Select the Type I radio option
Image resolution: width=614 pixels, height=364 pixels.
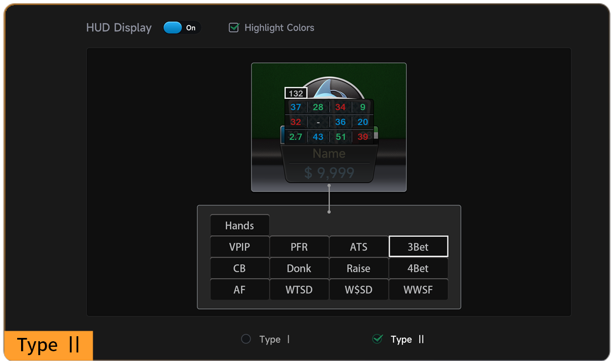tap(246, 339)
